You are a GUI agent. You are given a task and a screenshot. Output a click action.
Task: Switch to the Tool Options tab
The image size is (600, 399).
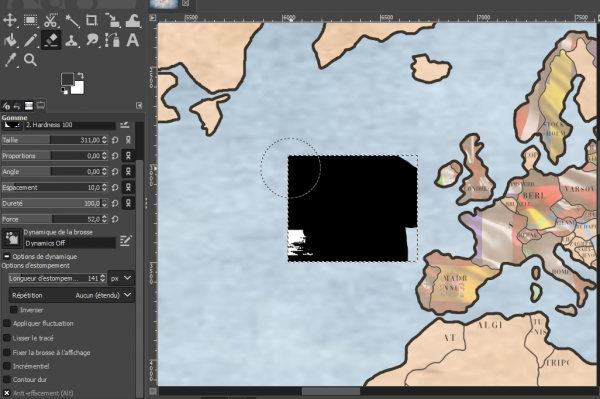tap(6, 106)
